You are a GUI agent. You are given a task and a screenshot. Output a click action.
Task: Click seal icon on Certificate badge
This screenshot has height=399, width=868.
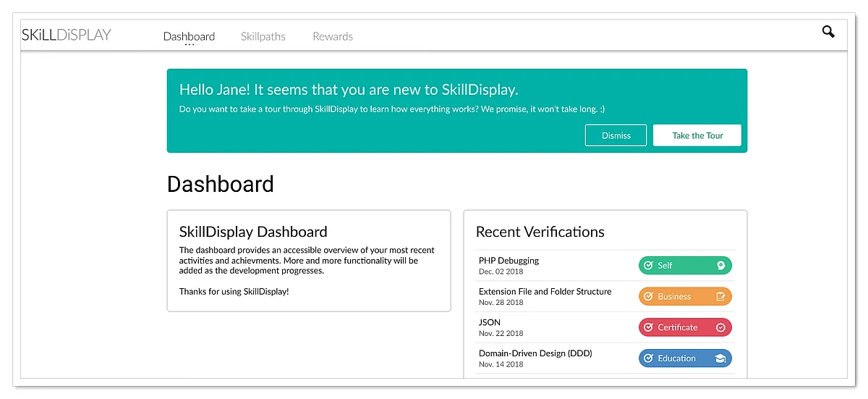coord(720,328)
